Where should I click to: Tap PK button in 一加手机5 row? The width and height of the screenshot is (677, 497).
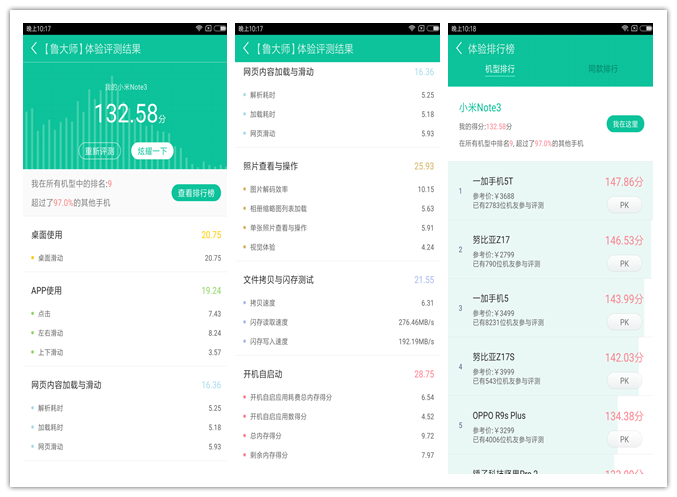click(624, 322)
